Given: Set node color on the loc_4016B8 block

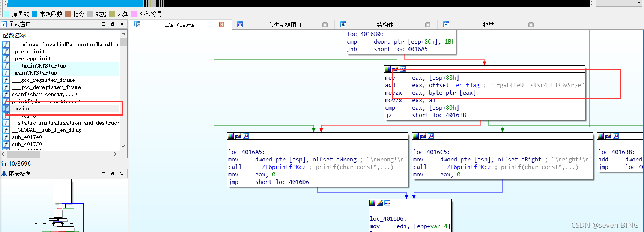Looking at the screenshot, I should 601,136.
